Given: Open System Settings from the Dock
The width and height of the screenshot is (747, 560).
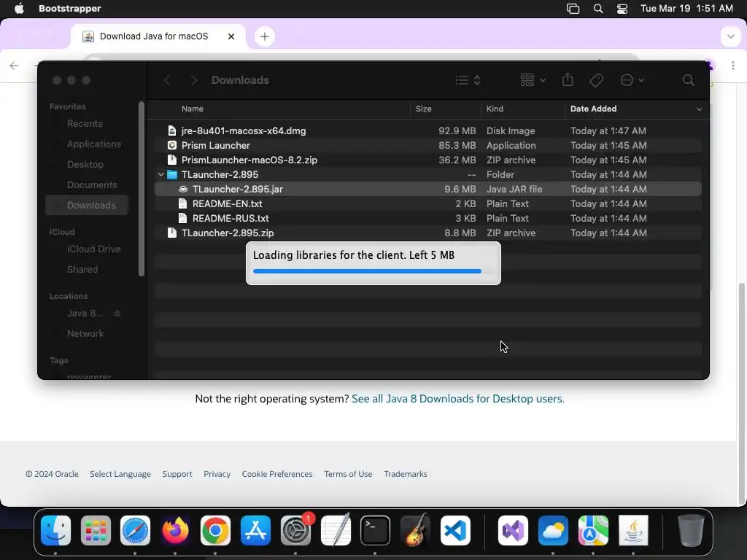Looking at the screenshot, I should point(295,530).
